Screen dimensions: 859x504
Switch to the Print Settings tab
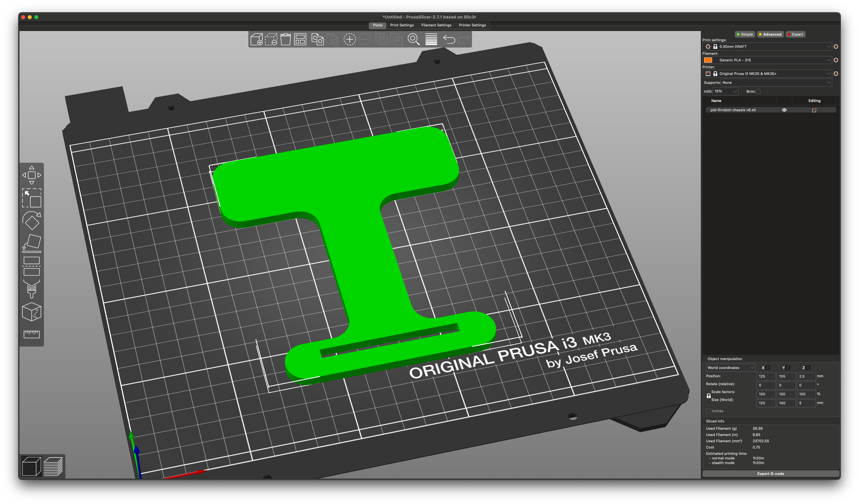click(x=402, y=25)
